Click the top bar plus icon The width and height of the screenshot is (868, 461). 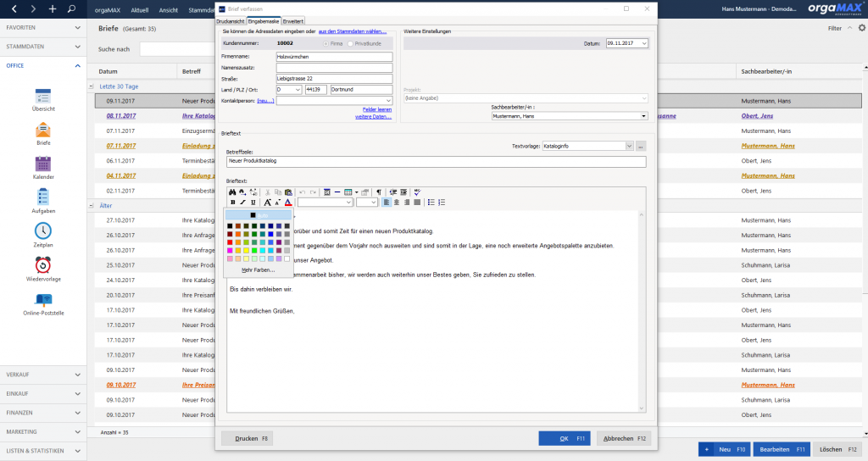tap(52, 8)
